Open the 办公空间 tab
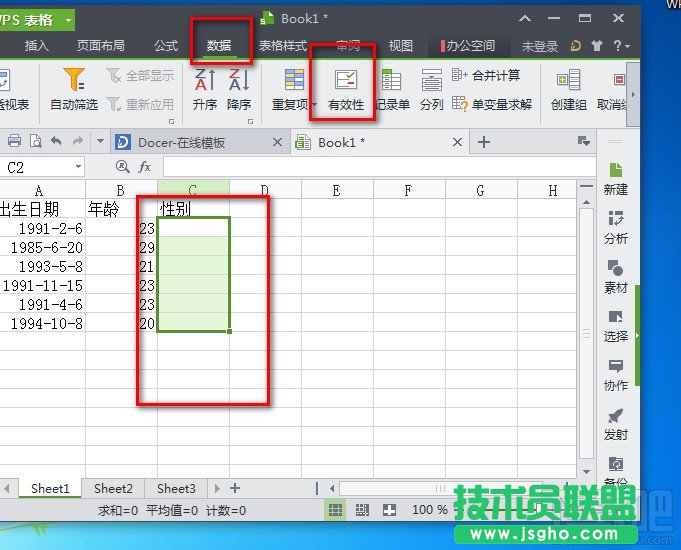 [x=468, y=46]
